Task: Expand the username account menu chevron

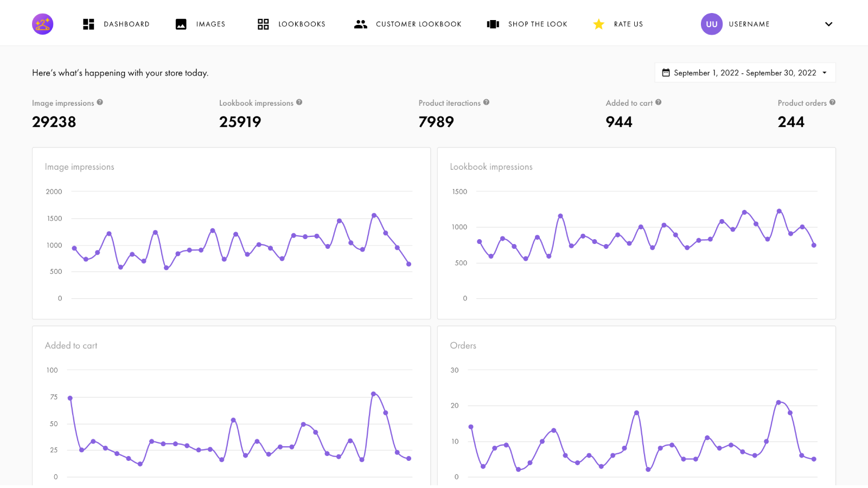Action: pyautogui.click(x=828, y=24)
